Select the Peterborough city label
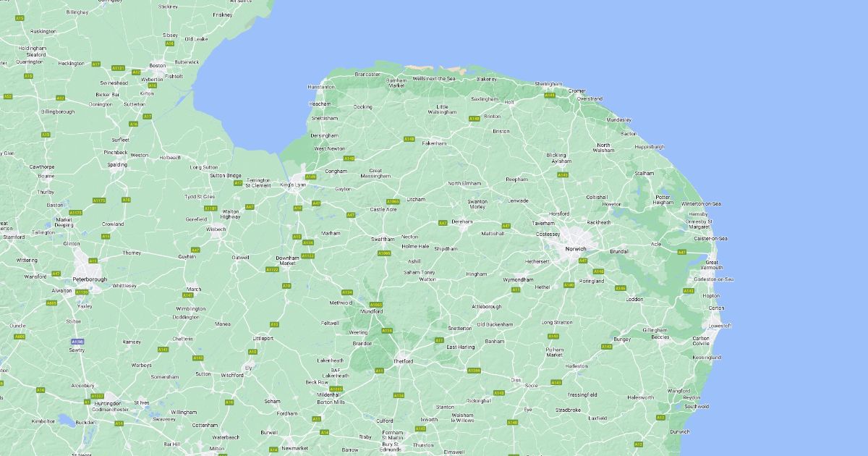The height and width of the screenshot is (456, 868). tap(90, 279)
